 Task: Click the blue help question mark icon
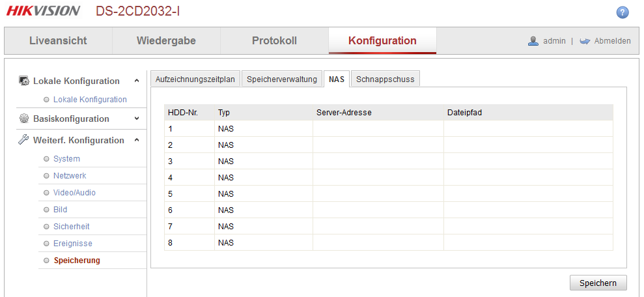coord(622,12)
